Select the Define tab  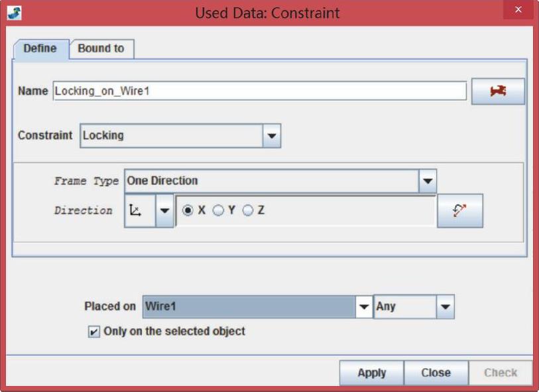(40, 48)
